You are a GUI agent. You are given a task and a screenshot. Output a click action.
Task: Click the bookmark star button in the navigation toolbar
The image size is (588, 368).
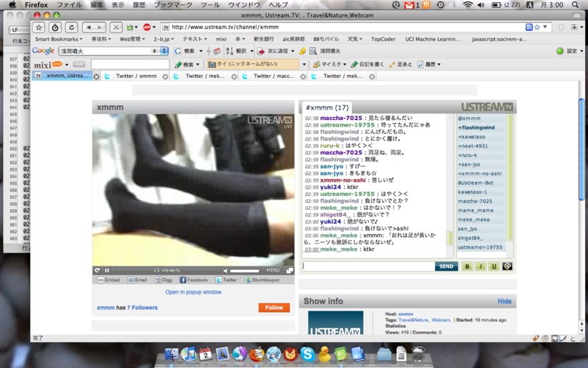39,27
